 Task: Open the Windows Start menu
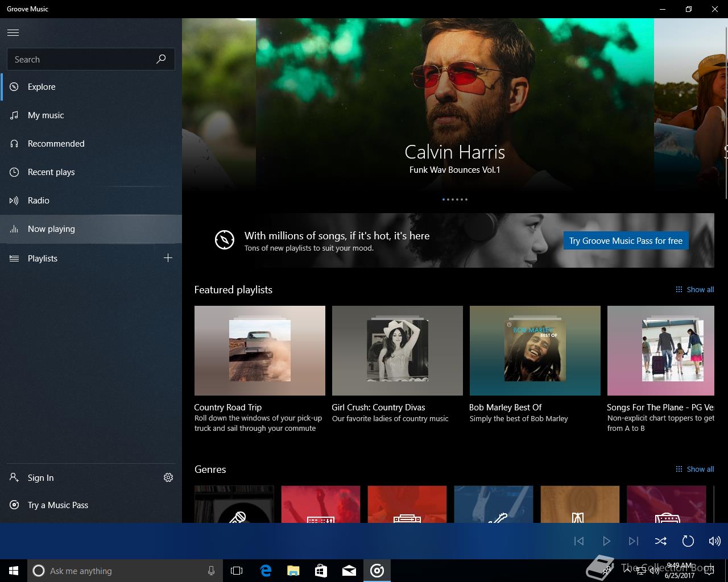[x=14, y=571]
